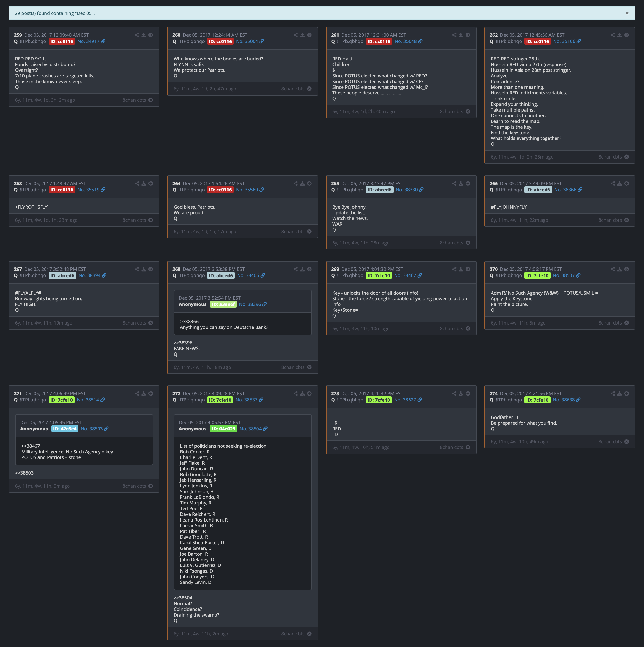Click the '>>38504' reply reference in post 272
644x647 pixels.
pyautogui.click(x=183, y=598)
